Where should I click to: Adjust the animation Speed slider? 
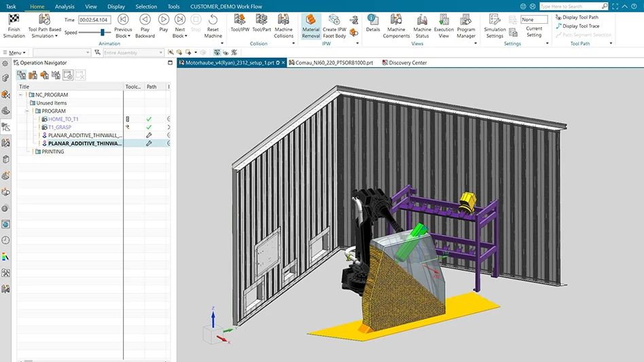[x=102, y=32]
